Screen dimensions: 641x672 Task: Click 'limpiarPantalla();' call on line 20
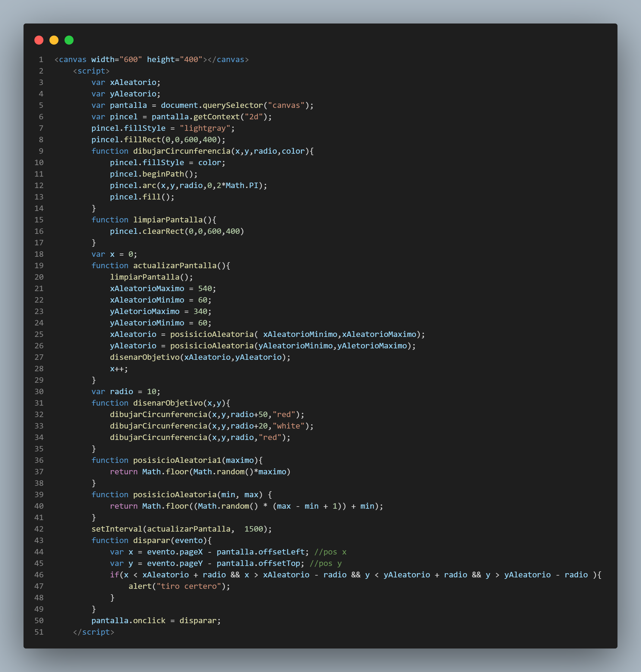click(151, 277)
